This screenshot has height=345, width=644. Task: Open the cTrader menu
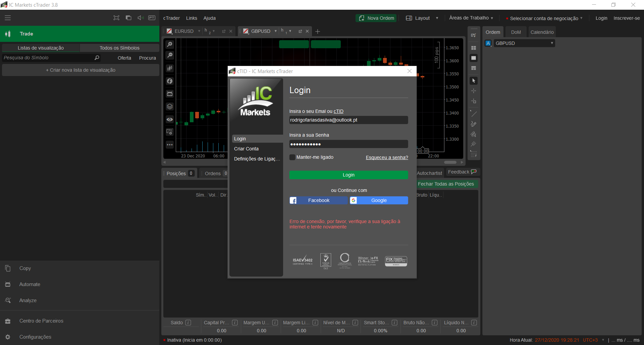pyautogui.click(x=171, y=18)
